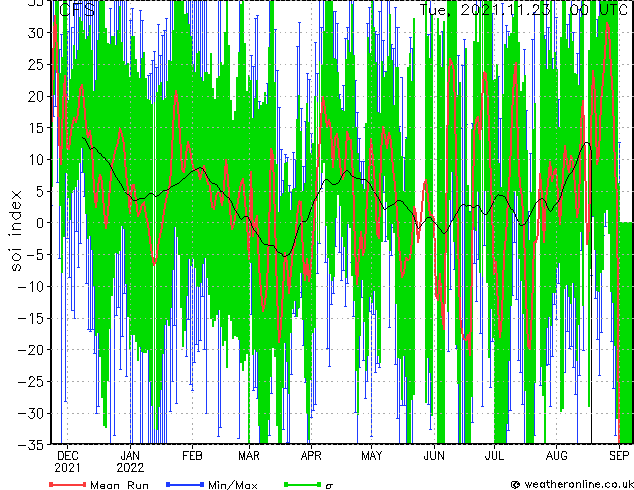Click the y-axis value '0'

pyautogui.click(x=39, y=223)
